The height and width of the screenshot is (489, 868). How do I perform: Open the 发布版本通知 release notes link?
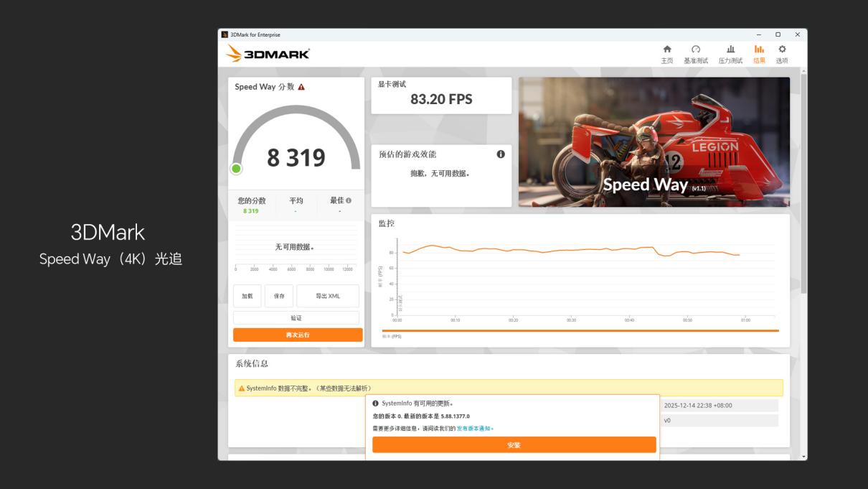(473, 428)
